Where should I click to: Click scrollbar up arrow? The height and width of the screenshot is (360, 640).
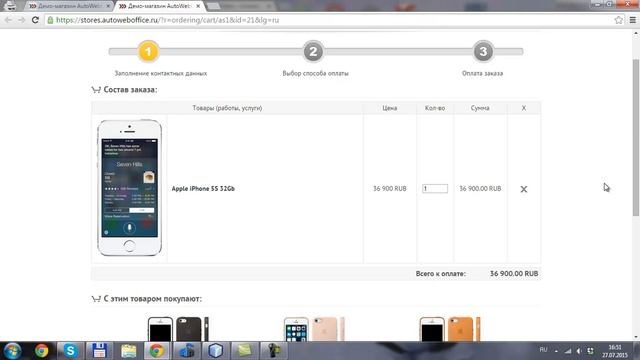tap(636, 33)
